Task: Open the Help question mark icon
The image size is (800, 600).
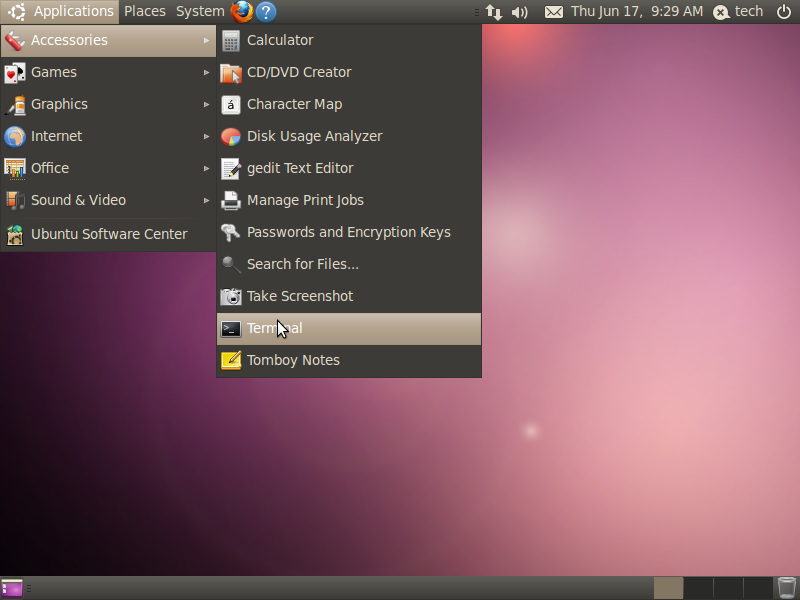Action: click(x=266, y=12)
